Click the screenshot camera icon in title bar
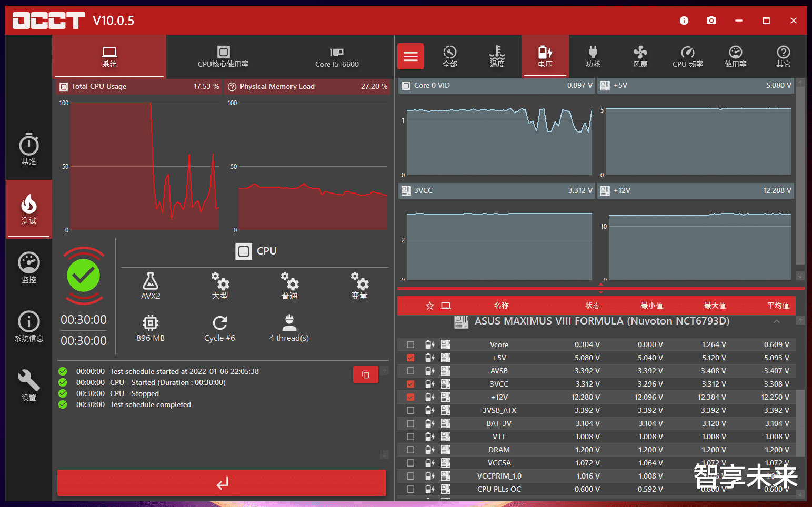The image size is (812, 507). pos(711,21)
